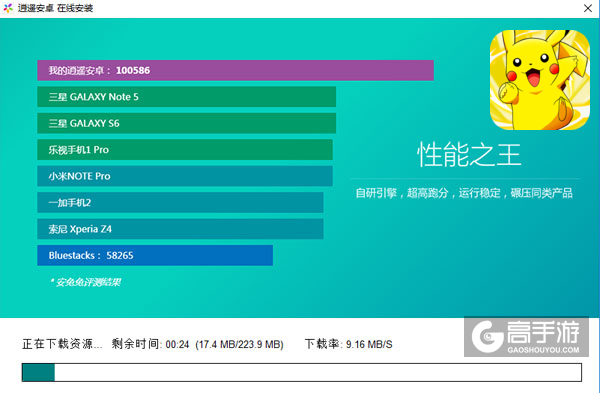Select the 三星 GALAXY Note 5 bar

pyautogui.click(x=186, y=97)
